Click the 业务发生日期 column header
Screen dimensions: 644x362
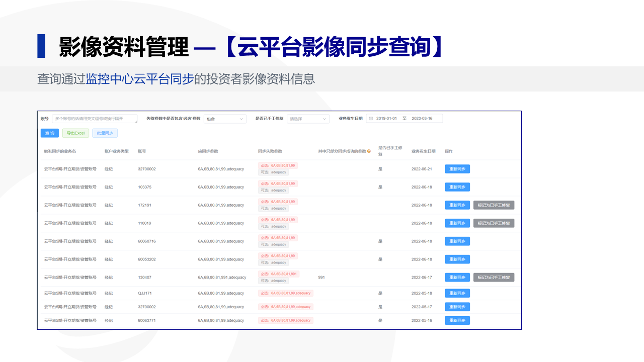[424, 151]
